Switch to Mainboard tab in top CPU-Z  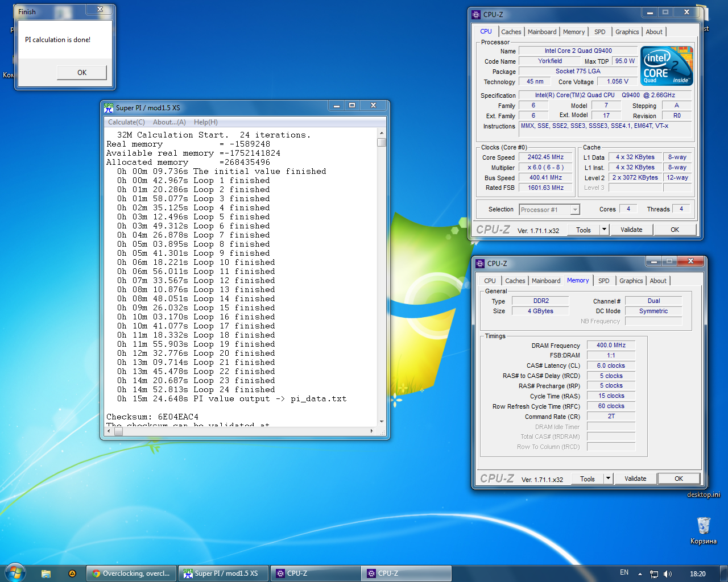point(542,32)
